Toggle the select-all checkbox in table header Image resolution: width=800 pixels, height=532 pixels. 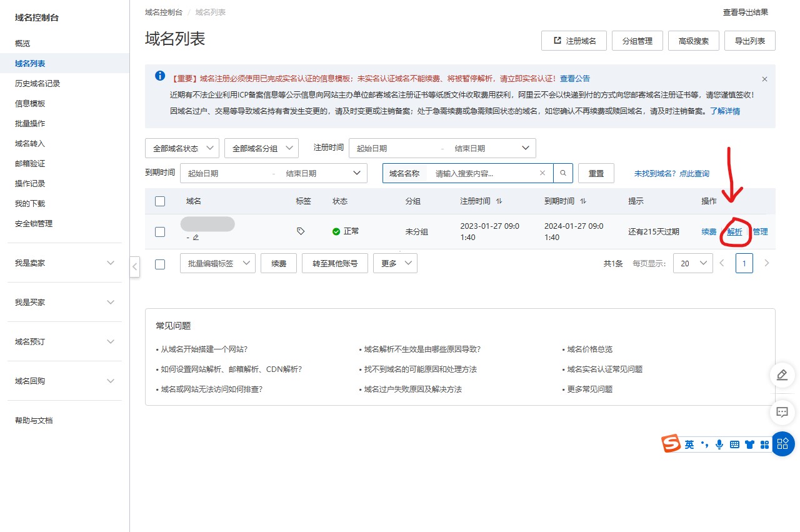pos(160,201)
